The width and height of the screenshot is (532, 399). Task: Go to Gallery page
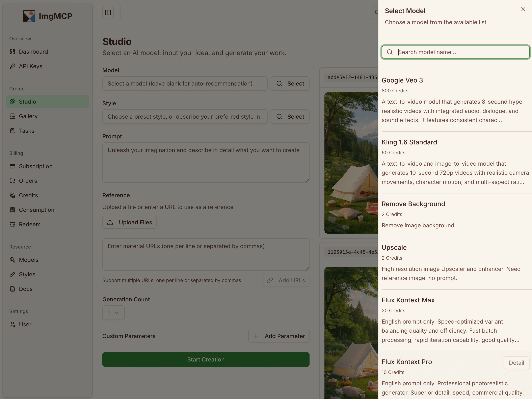click(47, 116)
